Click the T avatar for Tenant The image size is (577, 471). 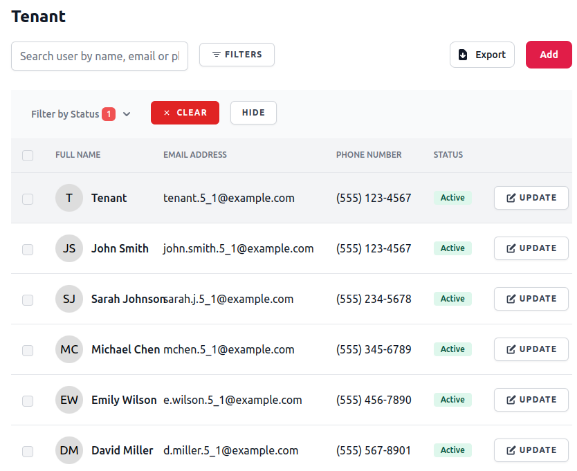pos(69,198)
